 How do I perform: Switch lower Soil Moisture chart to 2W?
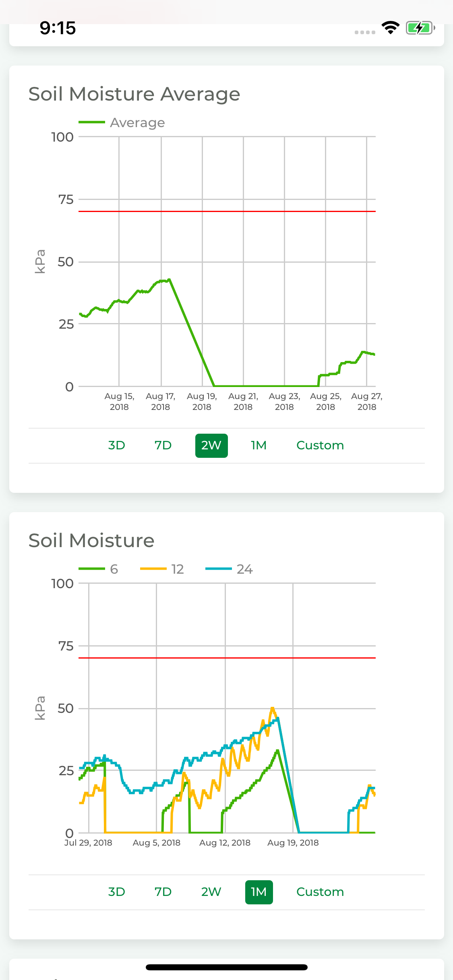click(211, 892)
